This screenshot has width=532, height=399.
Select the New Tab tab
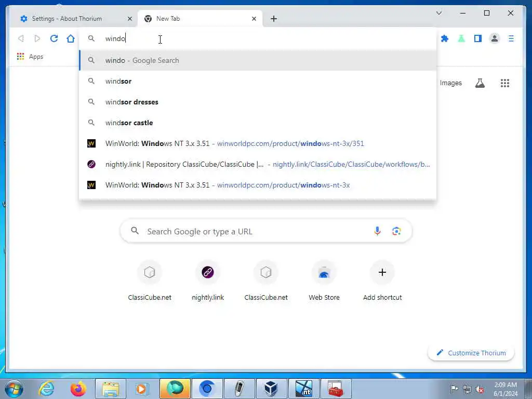(x=200, y=19)
